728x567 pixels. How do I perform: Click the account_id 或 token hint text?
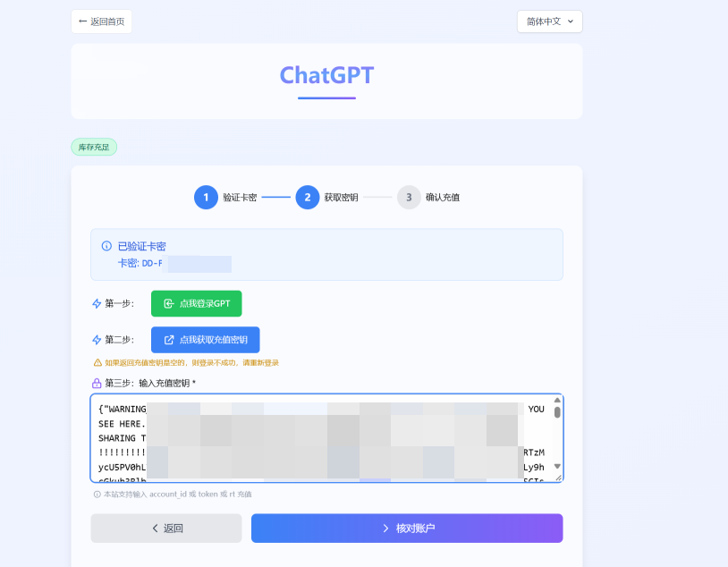click(177, 495)
